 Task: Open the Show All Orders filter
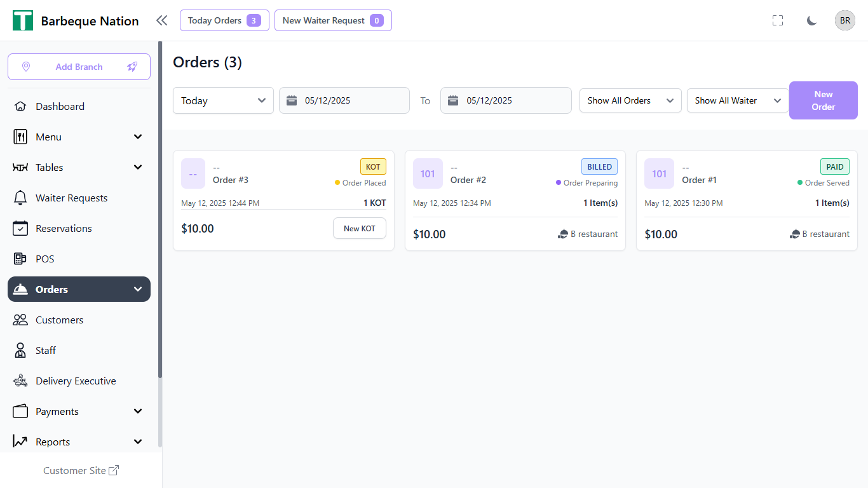(x=630, y=100)
